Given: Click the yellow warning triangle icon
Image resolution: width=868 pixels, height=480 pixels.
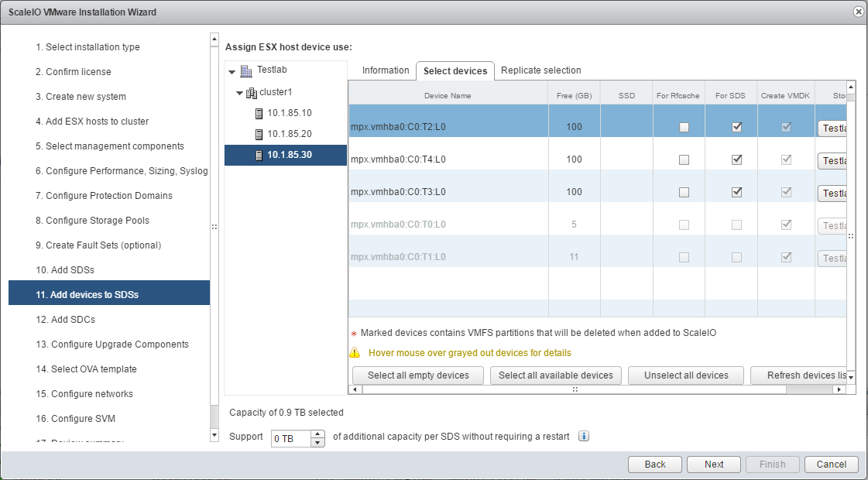Looking at the screenshot, I should point(355,353).
